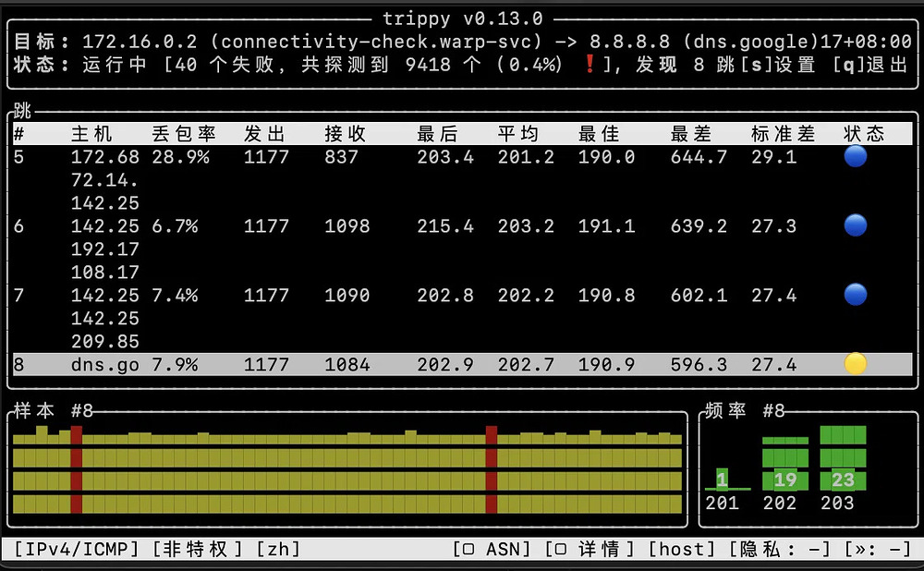The image size is (924, 571).
Task: Click the 6.7% loss value for hop 6
Action: tap(175, 225)
